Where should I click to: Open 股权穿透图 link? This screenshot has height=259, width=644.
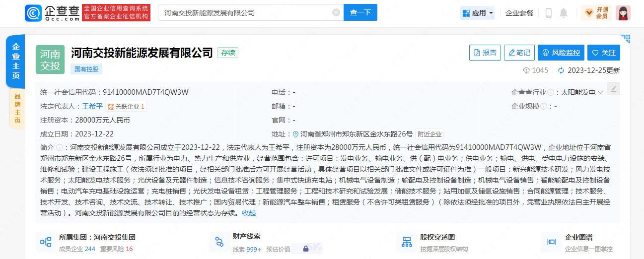click(x=437, y=237)
